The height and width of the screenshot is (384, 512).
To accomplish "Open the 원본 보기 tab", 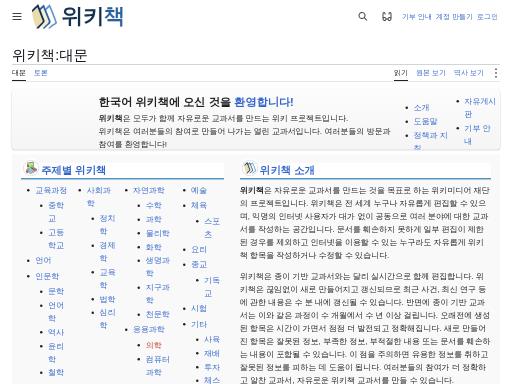I will tap(431, 73).
